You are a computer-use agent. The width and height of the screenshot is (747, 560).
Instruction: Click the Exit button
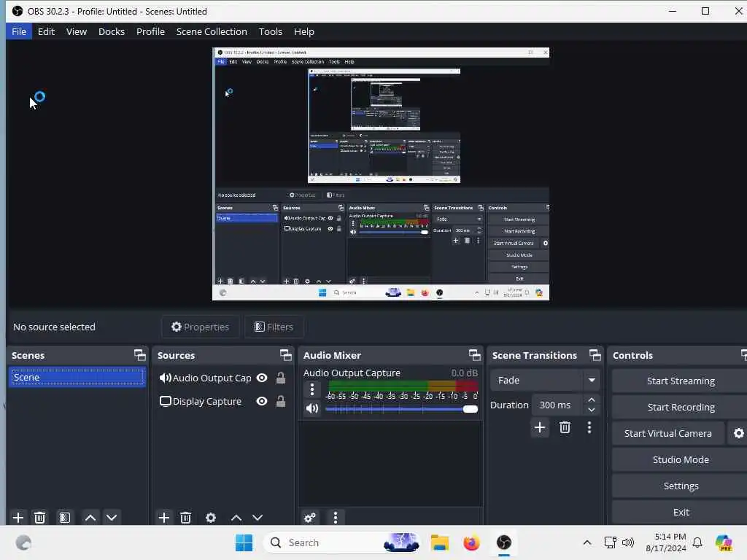(681, 512)
